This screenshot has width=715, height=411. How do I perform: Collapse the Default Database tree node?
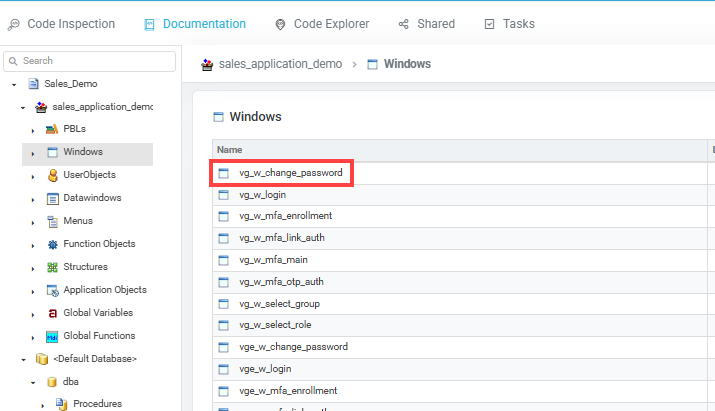pyautogui.click(x=24, y=359)
